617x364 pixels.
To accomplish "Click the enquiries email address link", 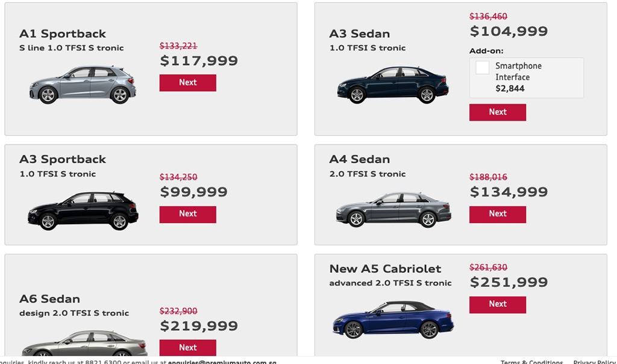I will (222, 362).
